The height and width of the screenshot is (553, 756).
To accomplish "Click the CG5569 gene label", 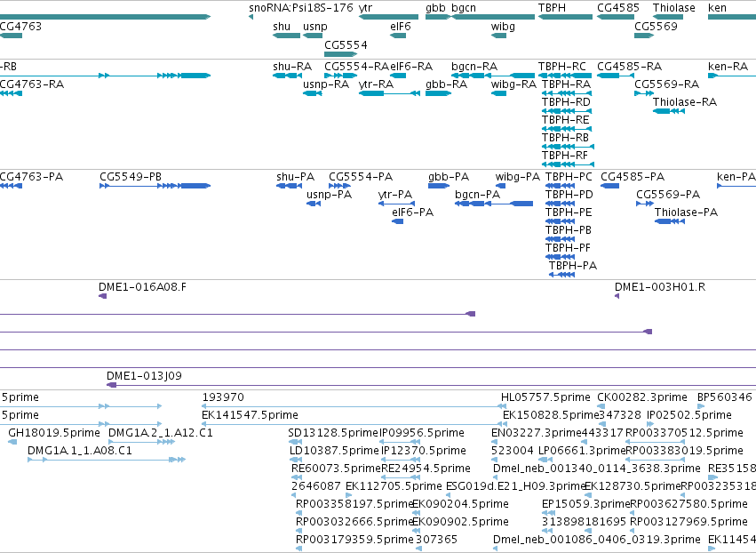I will (x=656, y=26).
